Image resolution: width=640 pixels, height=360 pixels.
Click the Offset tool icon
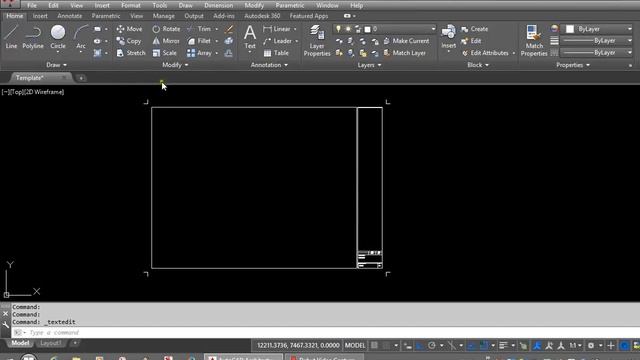(x=229, y=53)
